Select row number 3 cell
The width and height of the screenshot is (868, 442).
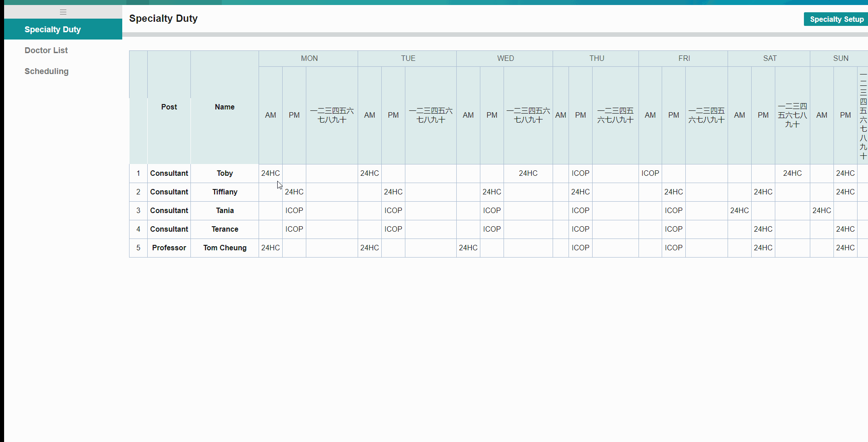(x=138, y=211)
